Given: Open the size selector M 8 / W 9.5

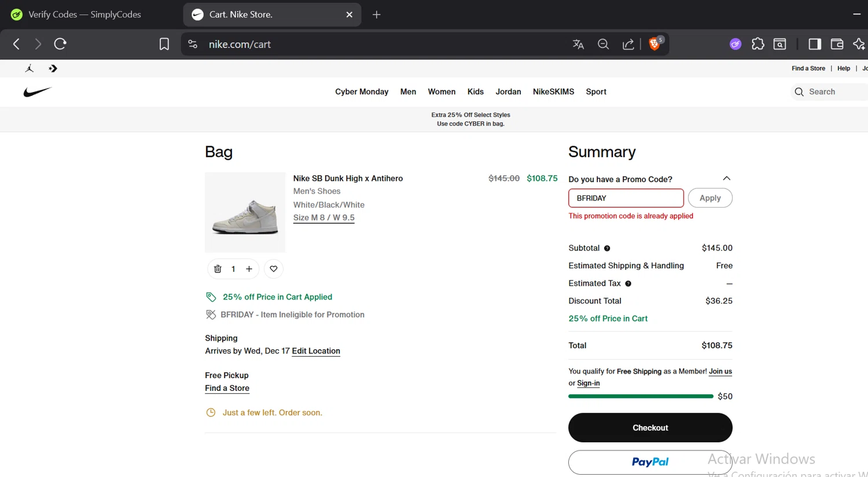Looking at the screenshot, I should [x=324, y=218].
